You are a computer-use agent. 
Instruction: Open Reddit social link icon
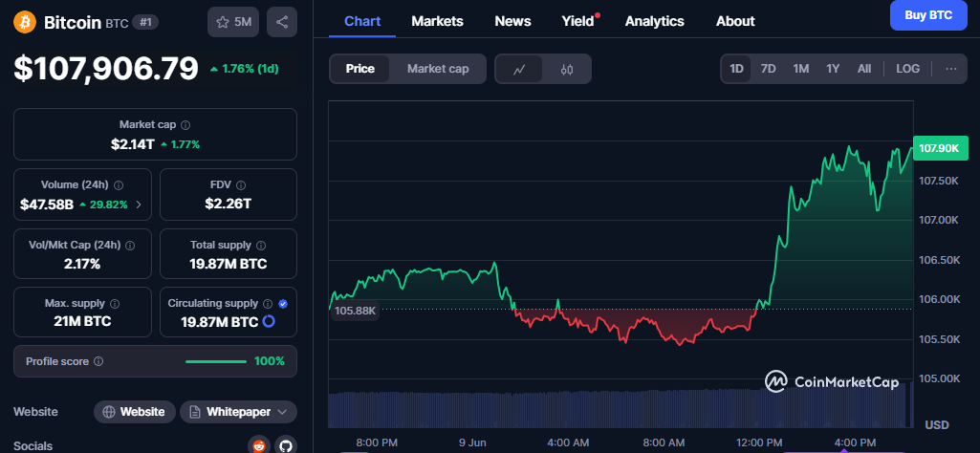[259, 445]
